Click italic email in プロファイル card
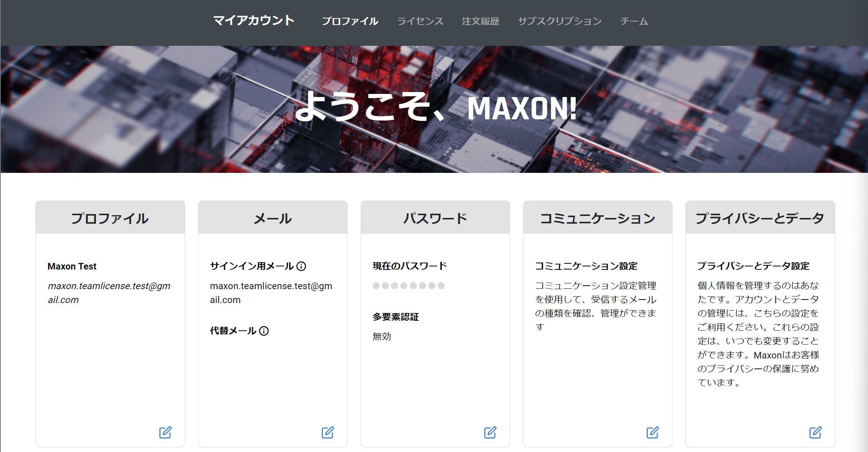 (109, 293)
